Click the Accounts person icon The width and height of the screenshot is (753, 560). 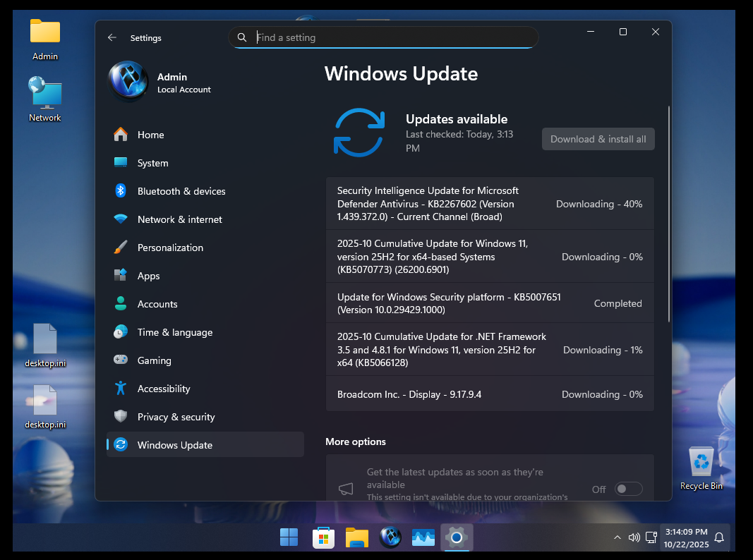click(x=121, y=303)
